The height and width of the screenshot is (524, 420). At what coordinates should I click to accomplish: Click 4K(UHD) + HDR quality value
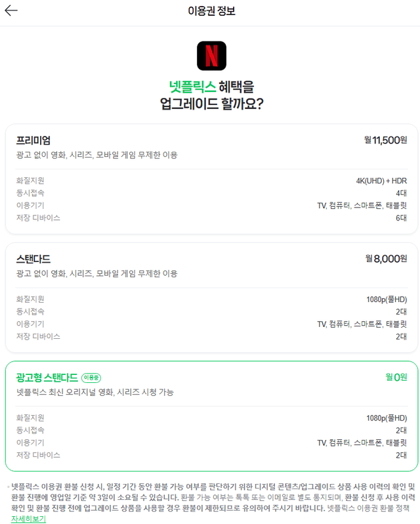(x=381, y=181)
